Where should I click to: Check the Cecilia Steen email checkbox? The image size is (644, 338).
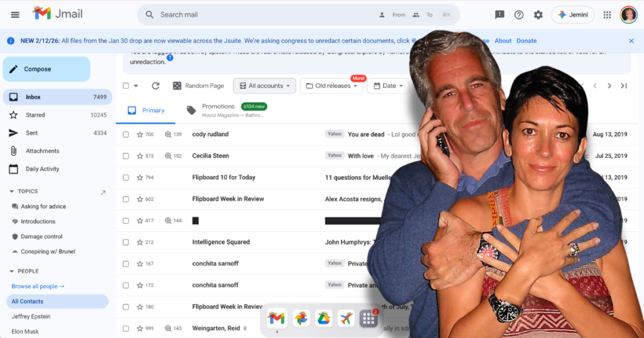pos(126,156)
